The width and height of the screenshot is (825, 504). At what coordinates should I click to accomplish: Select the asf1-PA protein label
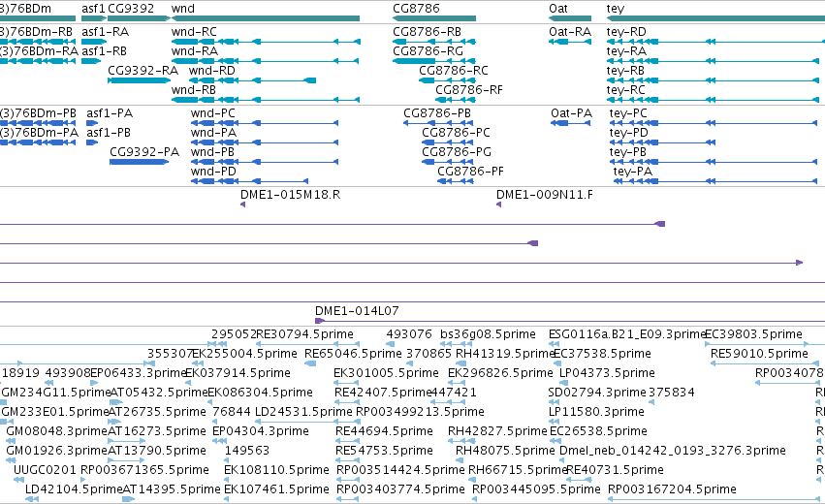click(110, 113)
